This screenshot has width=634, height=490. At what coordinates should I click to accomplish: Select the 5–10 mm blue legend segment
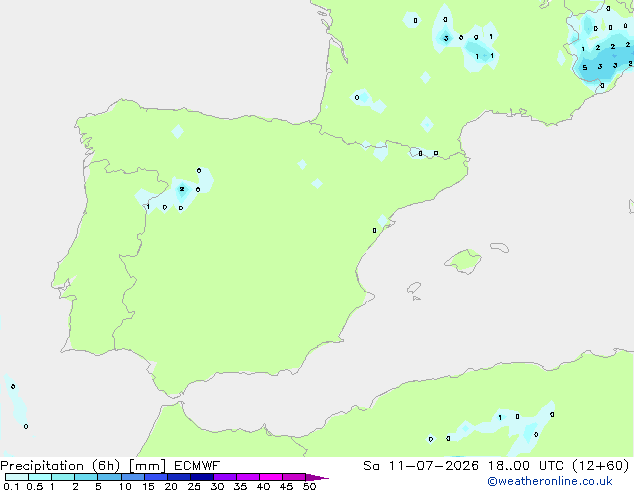tap(109, 477)
